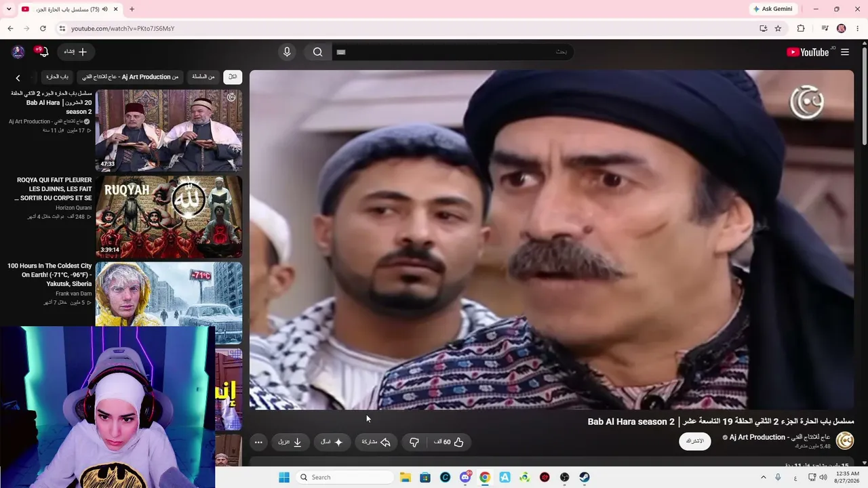Open Chrome media controls icon

coord(825,28)
